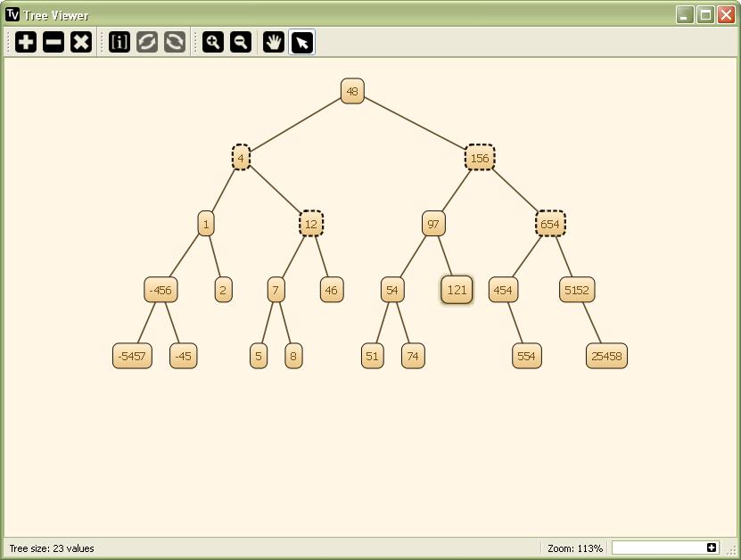This screenshot has height=560, width=741.
Task: Select node 5152
Action: tap(577, 290)
